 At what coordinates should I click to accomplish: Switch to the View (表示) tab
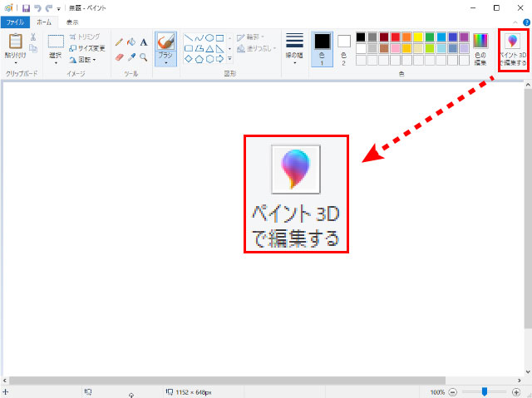point(72,22)
